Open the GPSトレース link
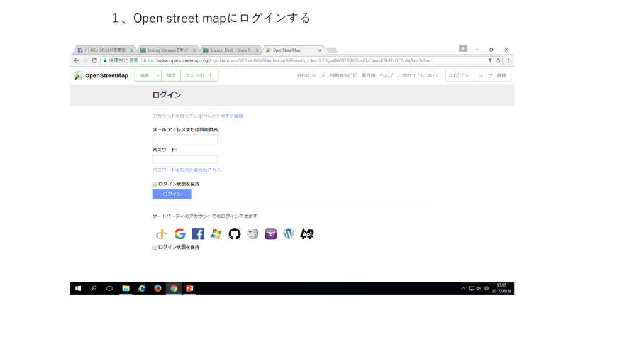The image size is (644, 362). (x=311, y=75)
